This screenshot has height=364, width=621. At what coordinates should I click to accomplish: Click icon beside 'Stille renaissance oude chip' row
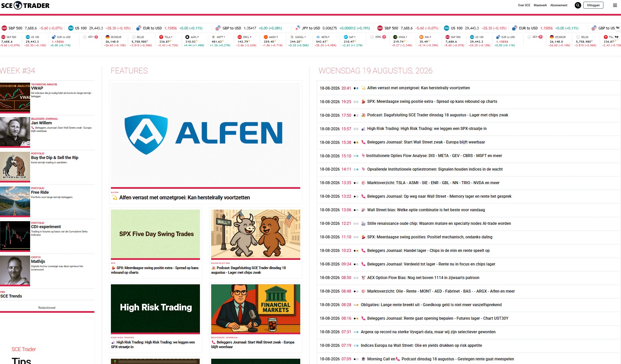tap(363, 223)
